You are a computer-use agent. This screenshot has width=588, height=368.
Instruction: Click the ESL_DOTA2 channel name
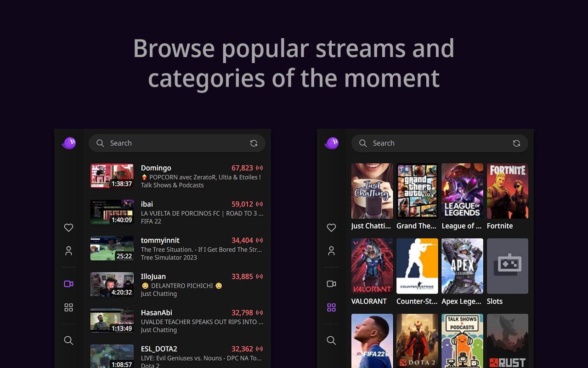pyautogui.click(x=159, y=349)
